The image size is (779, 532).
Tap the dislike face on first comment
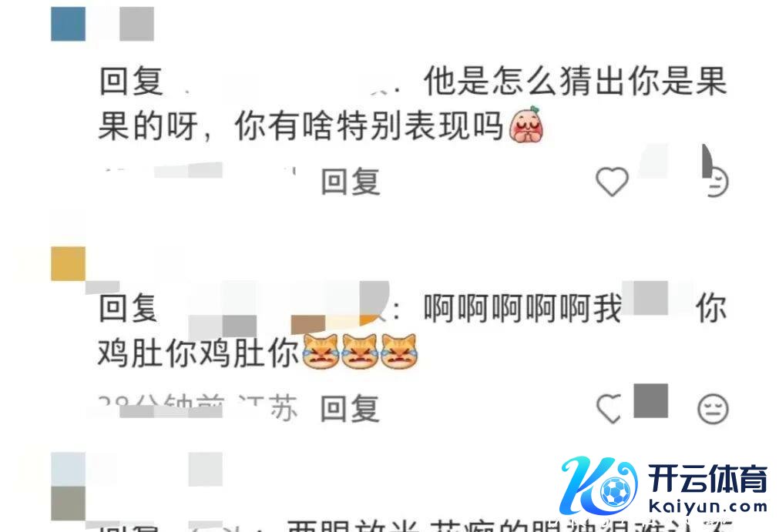(716, 182)
